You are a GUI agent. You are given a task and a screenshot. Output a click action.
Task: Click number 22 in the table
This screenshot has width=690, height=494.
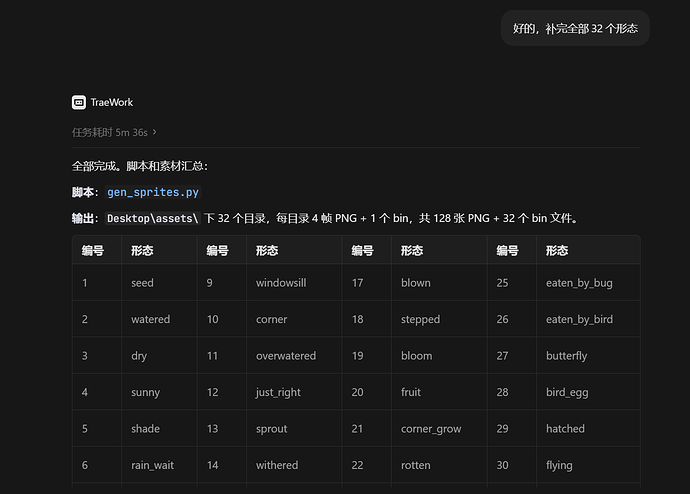(x=357, y=465)
